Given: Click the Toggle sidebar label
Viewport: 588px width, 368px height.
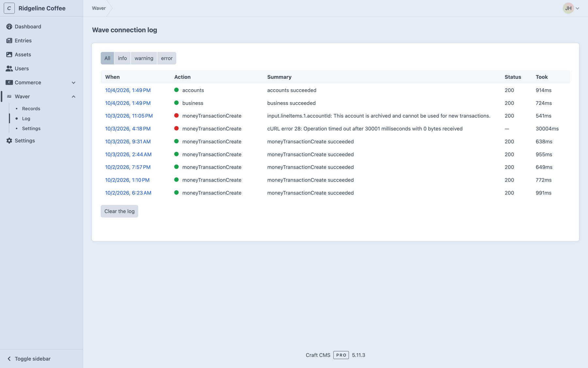Looking at the screenshot, I should (x=33, y=359).
